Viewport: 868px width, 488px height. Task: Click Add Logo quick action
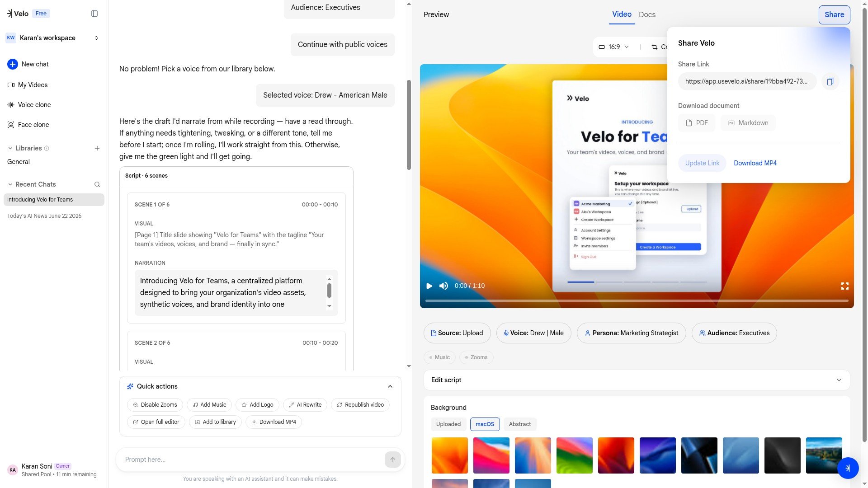tap(257, 405)
